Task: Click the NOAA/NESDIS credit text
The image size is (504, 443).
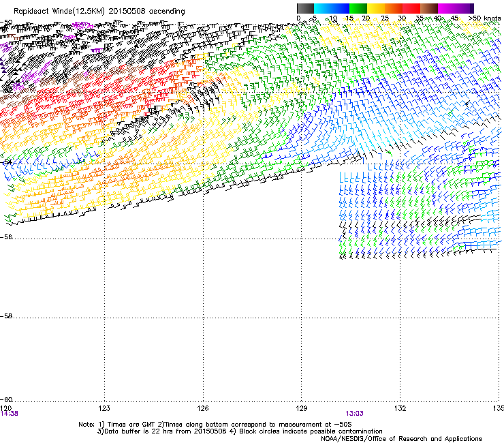Action: click(x=401, y=439)
